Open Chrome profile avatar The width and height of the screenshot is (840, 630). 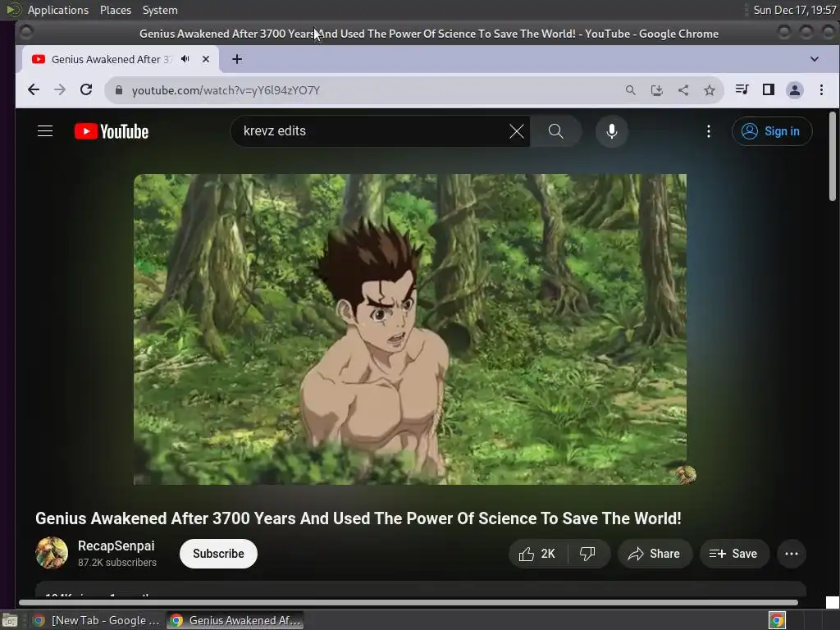coord(794,90)
